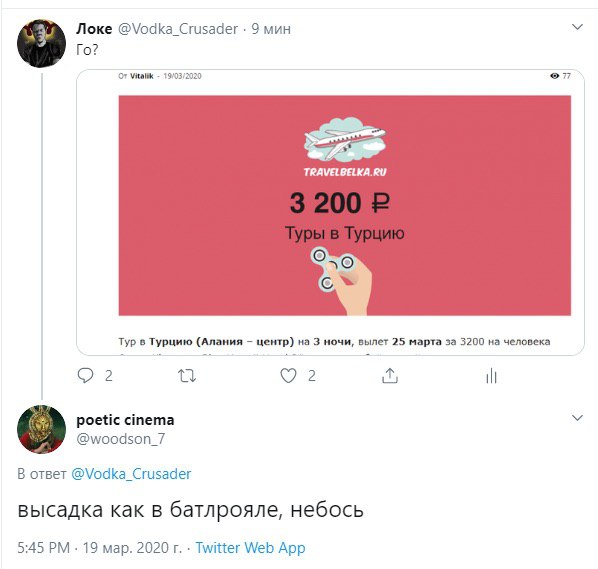The height and width of the screenshot is (569, 598).
Task: Click the Vitalik author name in card
Action: tap(141, 76)
